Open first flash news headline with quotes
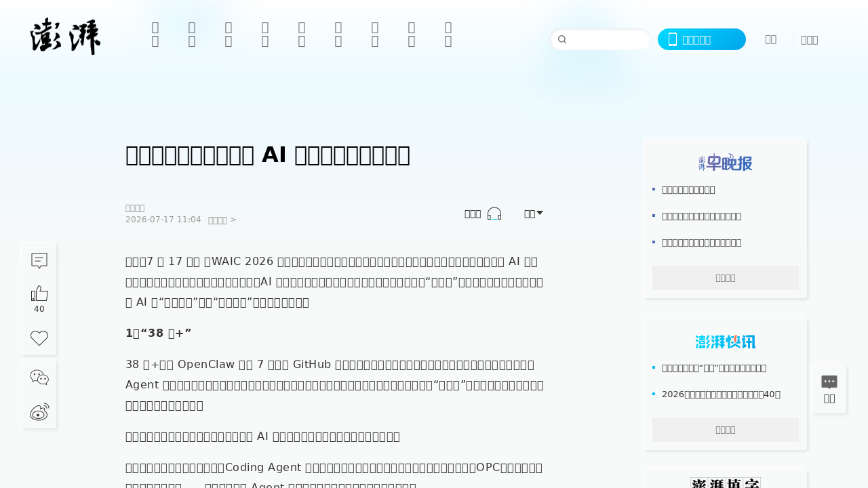This screenshot has width=868, height=488. pos(714,367)
